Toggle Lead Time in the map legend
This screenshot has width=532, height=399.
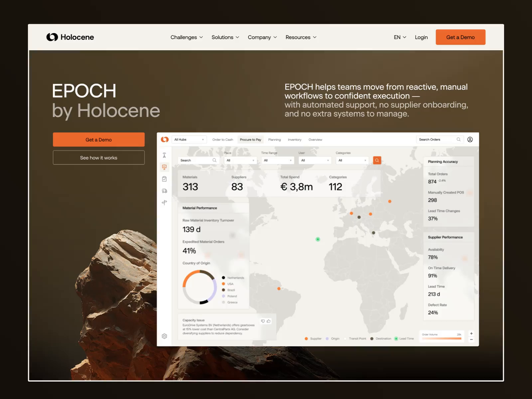point(404,339)
